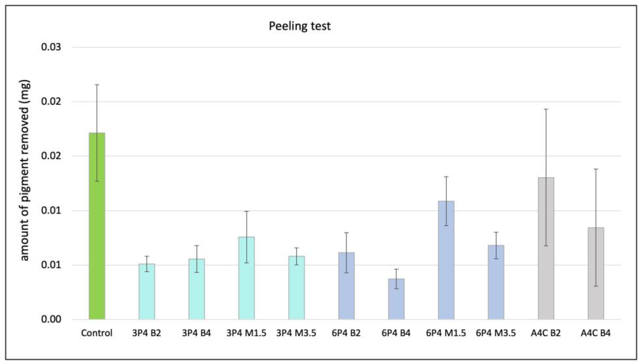Click the "Control" x-axis label
This screenshot has width=641, height=364.
(97, 333)
